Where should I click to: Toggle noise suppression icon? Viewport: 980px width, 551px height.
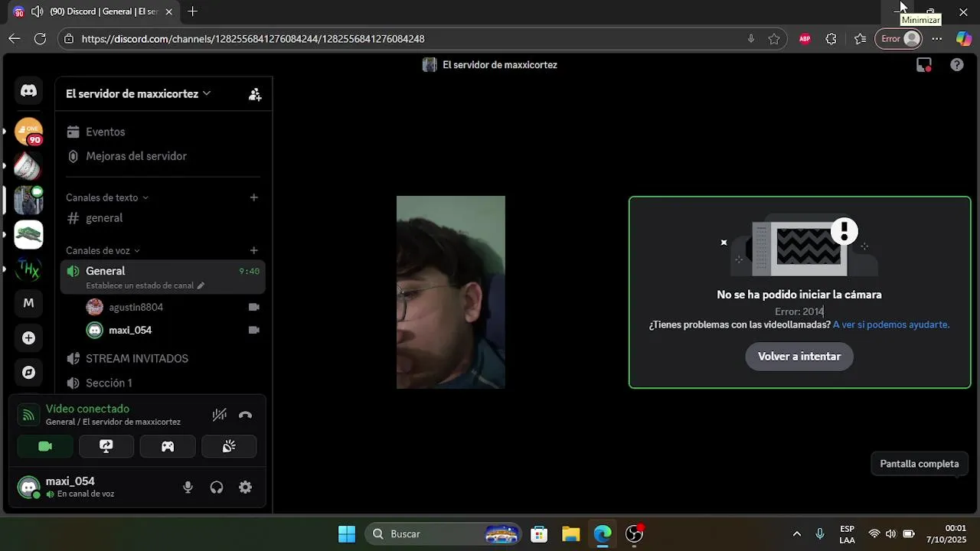[220, 415]
